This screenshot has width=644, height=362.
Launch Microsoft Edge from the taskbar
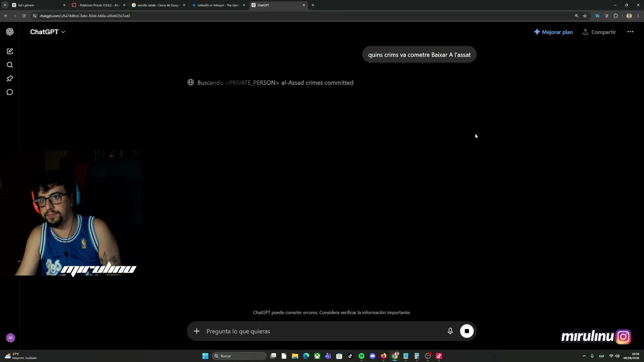(x=306, y=356)
